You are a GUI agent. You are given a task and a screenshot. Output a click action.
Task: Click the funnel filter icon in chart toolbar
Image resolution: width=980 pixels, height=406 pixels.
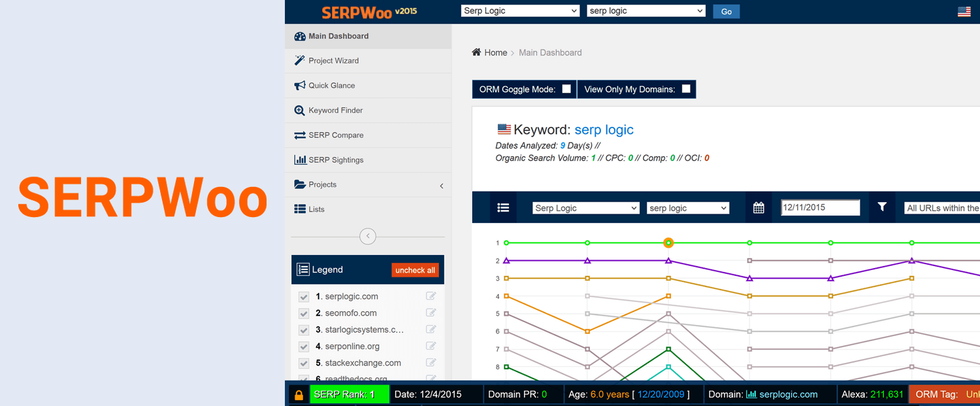pos(882,207)
